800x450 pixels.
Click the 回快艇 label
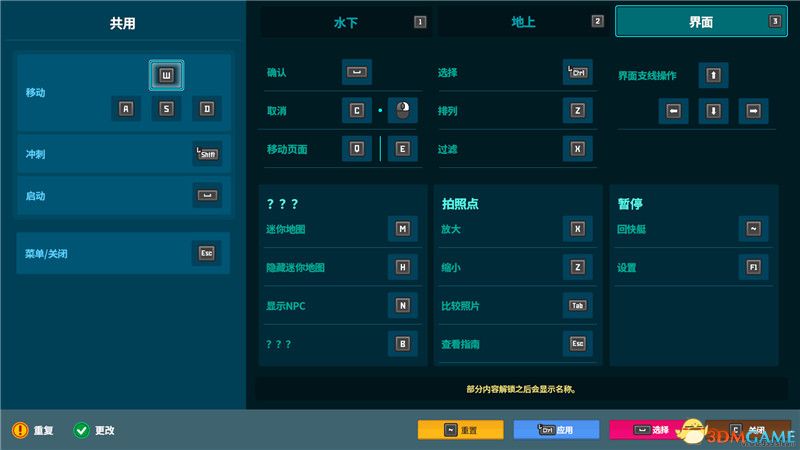631,229
